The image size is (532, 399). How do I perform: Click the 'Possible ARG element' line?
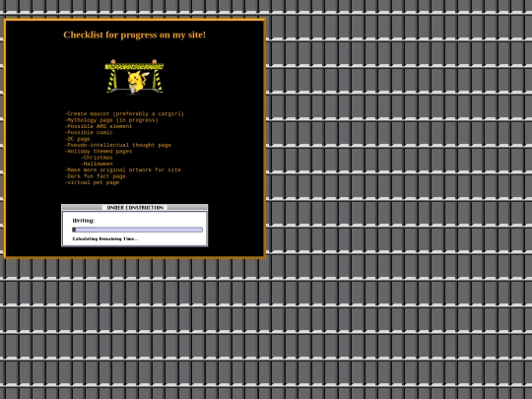(99, 126)
